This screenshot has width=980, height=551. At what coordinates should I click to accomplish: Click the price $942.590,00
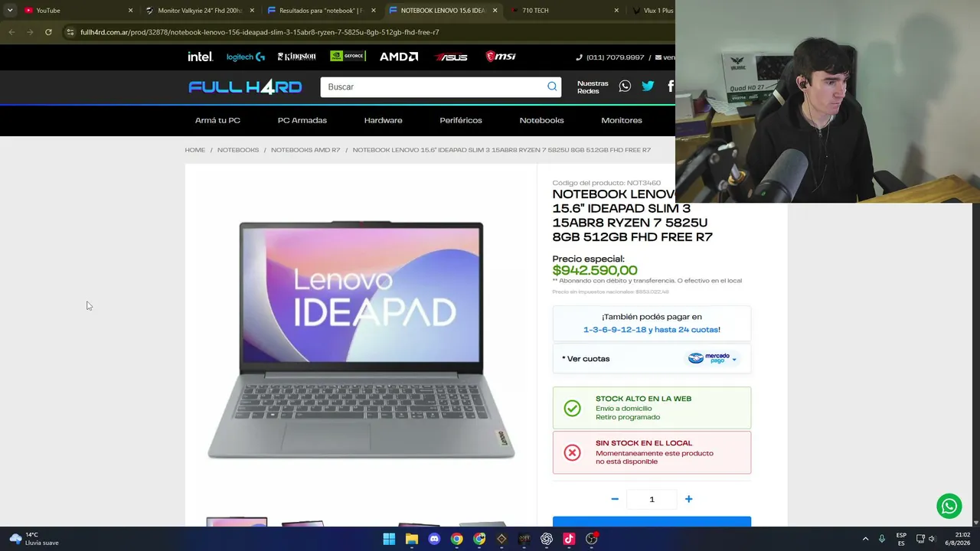pos(595,270)
